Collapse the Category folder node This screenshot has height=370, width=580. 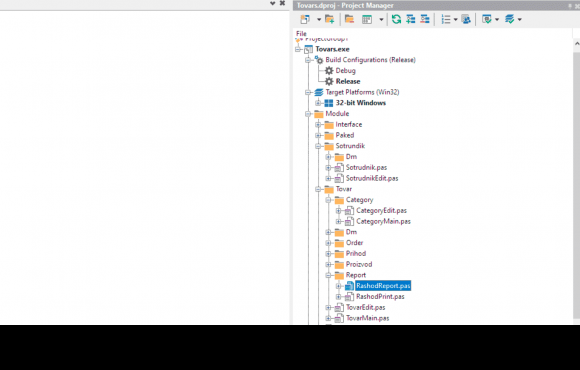(328, 200)
